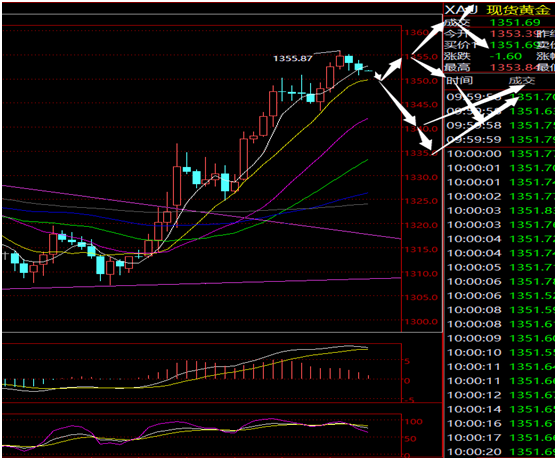Click the 1360 price axis label

click(417, 33)
